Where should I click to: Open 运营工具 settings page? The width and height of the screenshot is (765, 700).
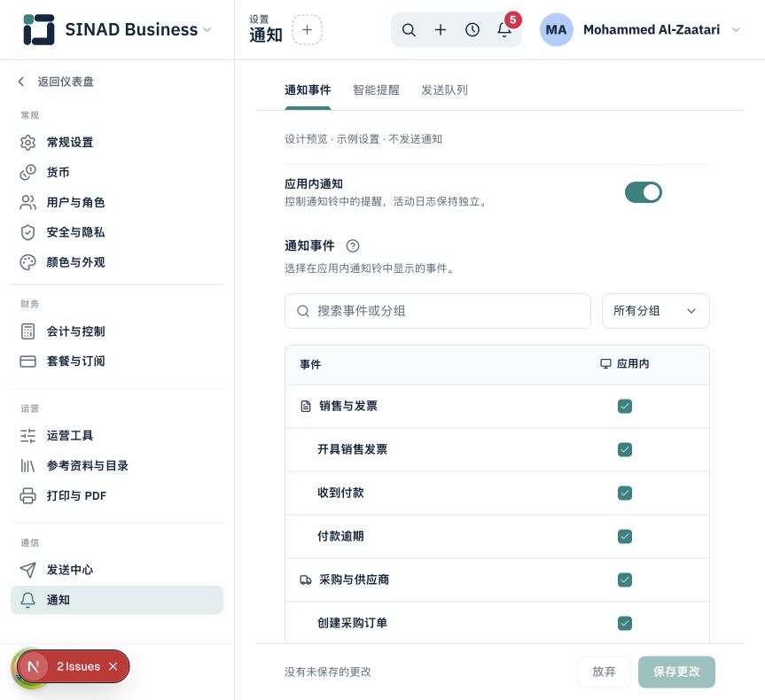pyautogui.click(x=117, y=436)
